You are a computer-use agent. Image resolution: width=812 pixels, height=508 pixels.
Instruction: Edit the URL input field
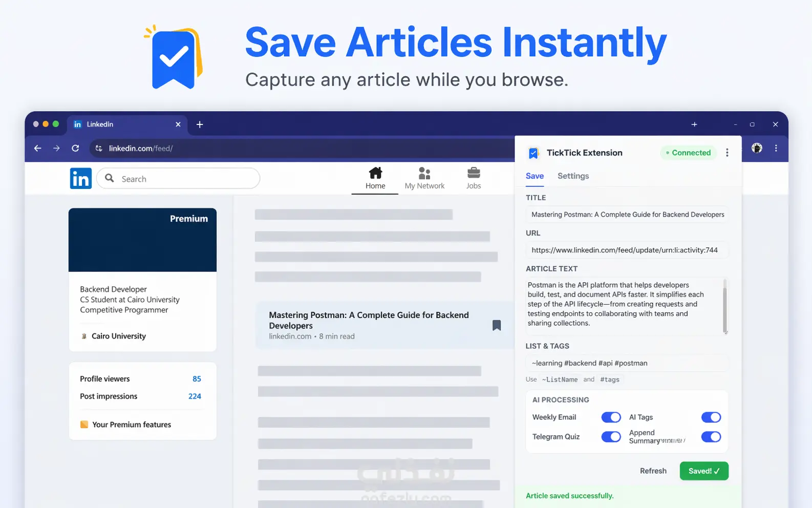627,250
